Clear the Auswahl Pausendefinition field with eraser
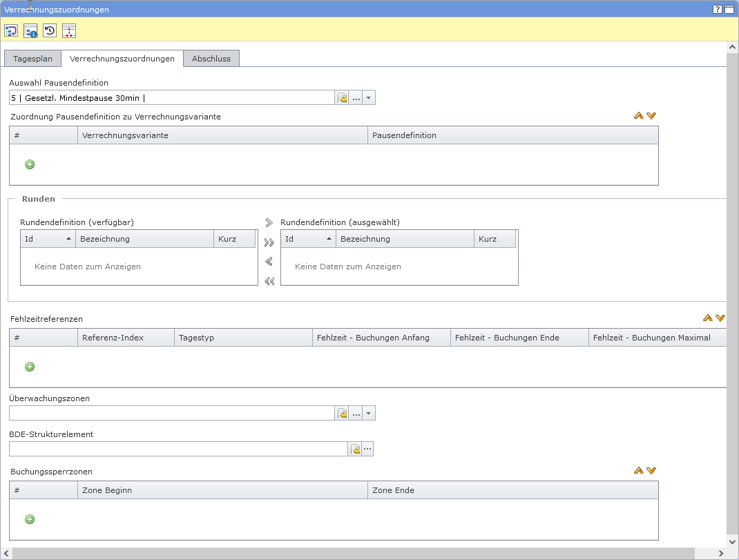 coord(342,98)
